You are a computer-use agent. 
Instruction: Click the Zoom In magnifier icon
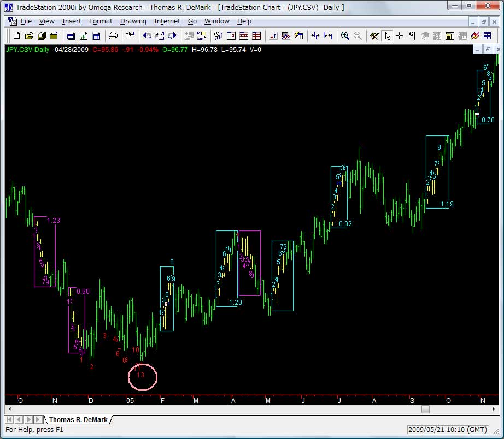tap(345, 36)
